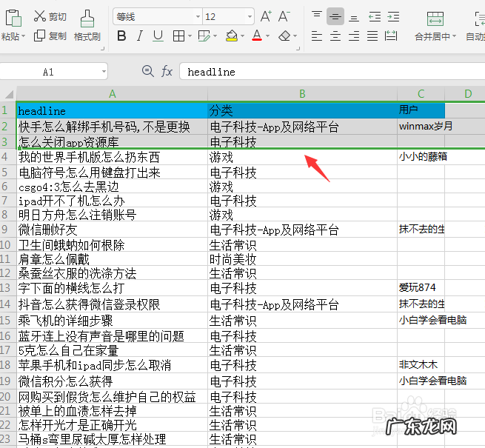Screen dimensions: 485x448
Task: Open the font size dropdown showing 12
Action: click(x=250, y=16)
